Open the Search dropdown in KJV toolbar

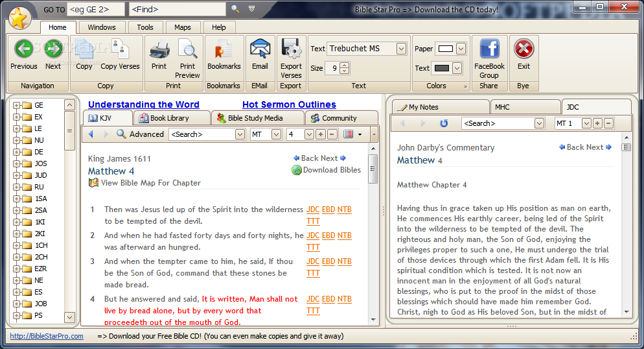coord(240,134)
